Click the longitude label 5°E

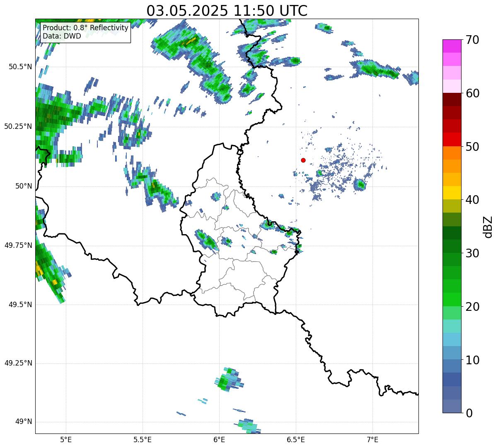point(66,439)
